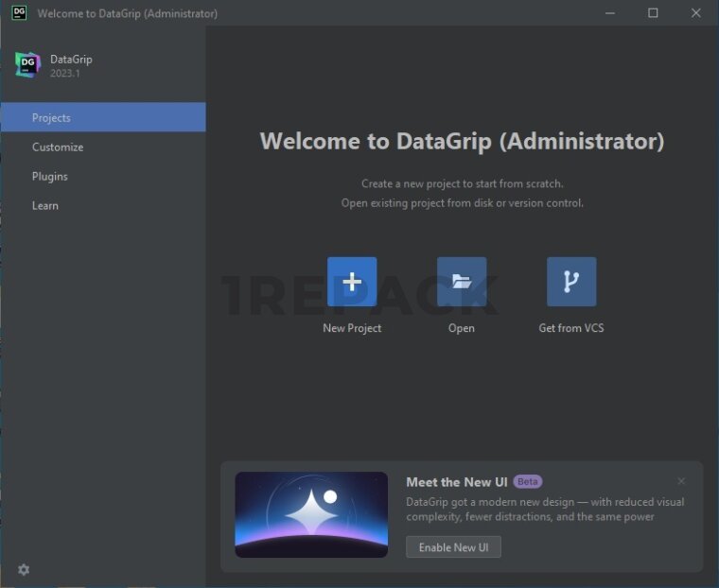Open the Plugins section
Viewport: 719px width, 588px height.
pos(50,177)
